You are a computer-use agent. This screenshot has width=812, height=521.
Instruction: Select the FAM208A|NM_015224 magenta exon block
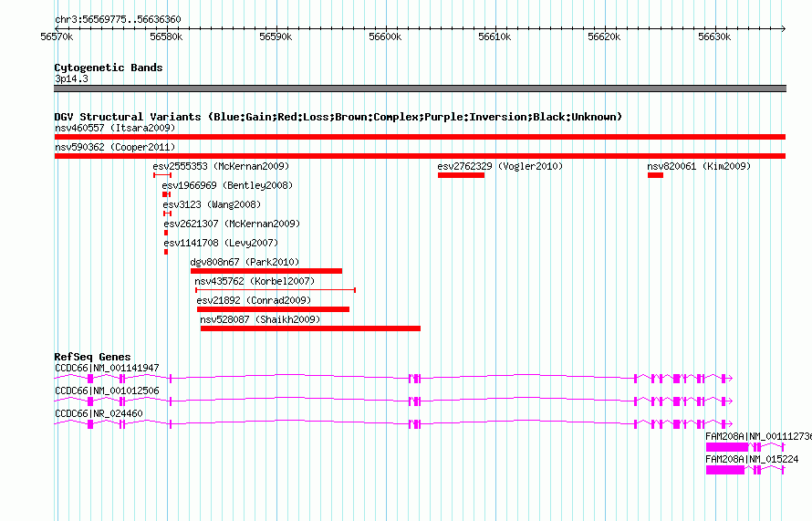tap(725, 470)
